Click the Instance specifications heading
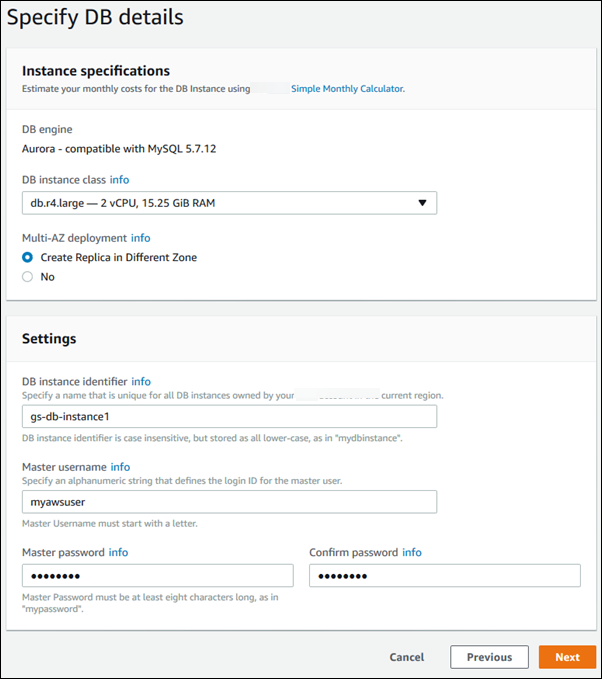This screenshot has width=602, height=679. 96,71
